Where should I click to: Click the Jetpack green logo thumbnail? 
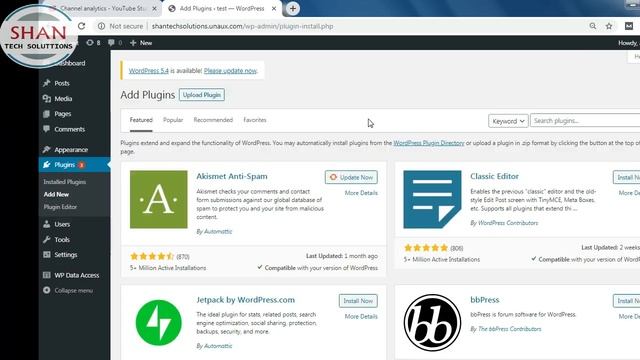coord(159,322)
